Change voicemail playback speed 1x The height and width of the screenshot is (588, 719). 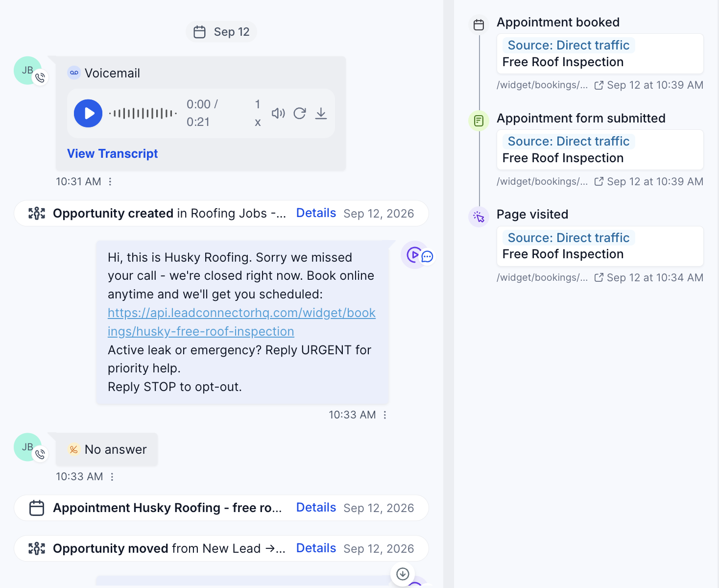coord(258,113)
